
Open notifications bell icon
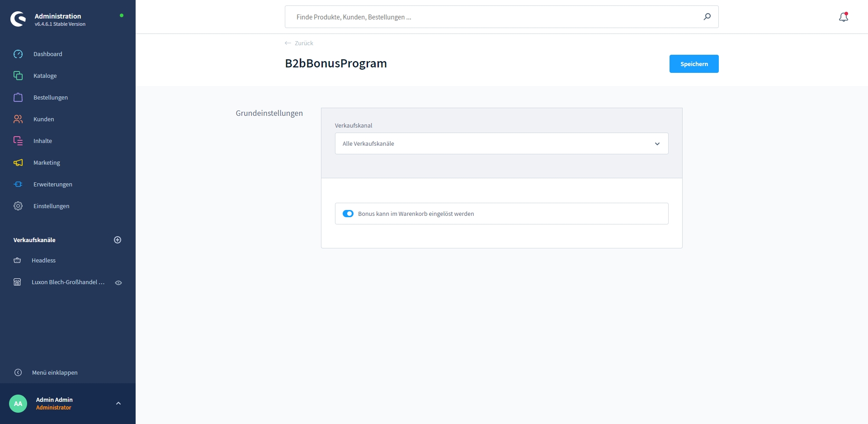843,17
